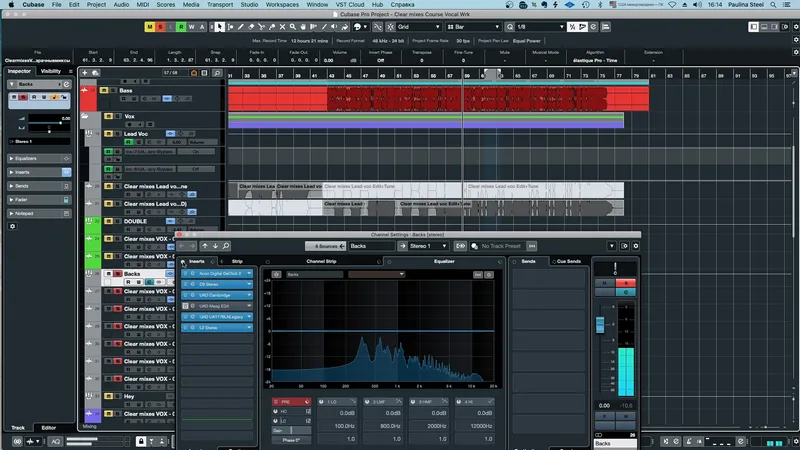
Task: Select the Object Selection arrow tool
Action: (219, 27)
